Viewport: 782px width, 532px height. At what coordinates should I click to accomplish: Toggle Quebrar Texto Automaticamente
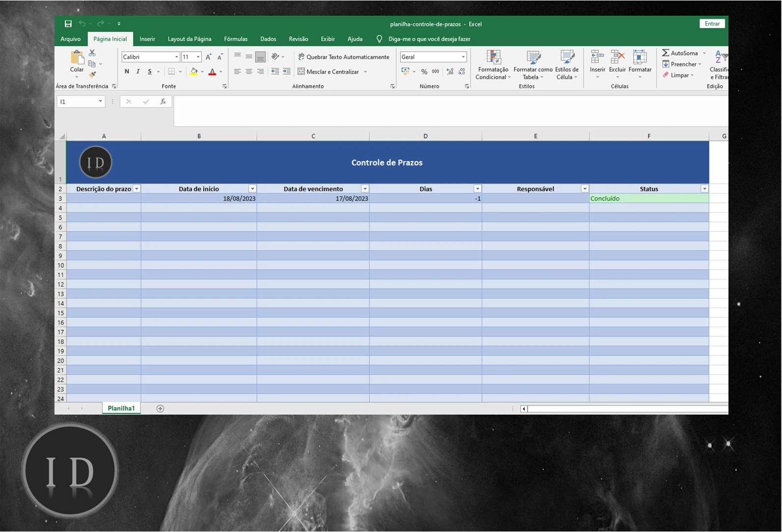tap(343, 57)
